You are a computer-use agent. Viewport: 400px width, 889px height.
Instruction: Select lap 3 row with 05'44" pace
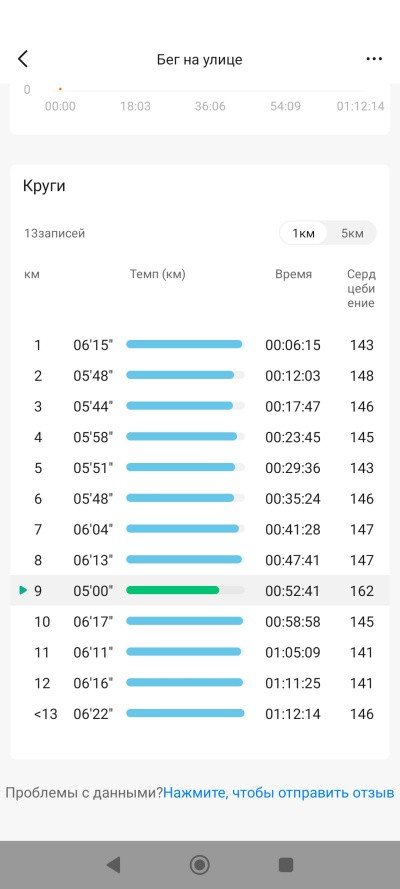[x=199, y=406]
